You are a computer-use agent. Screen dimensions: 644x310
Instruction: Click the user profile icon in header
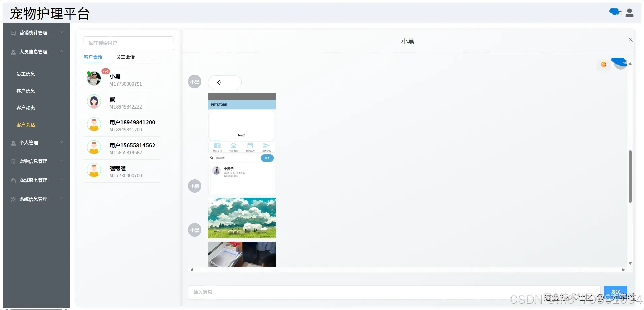630,13
